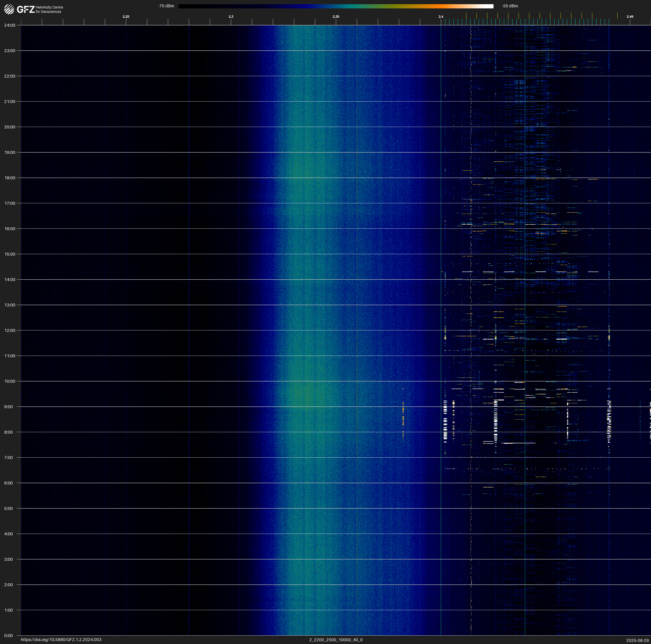Select the 2.3 frequency axis label

tap(231, 17)
